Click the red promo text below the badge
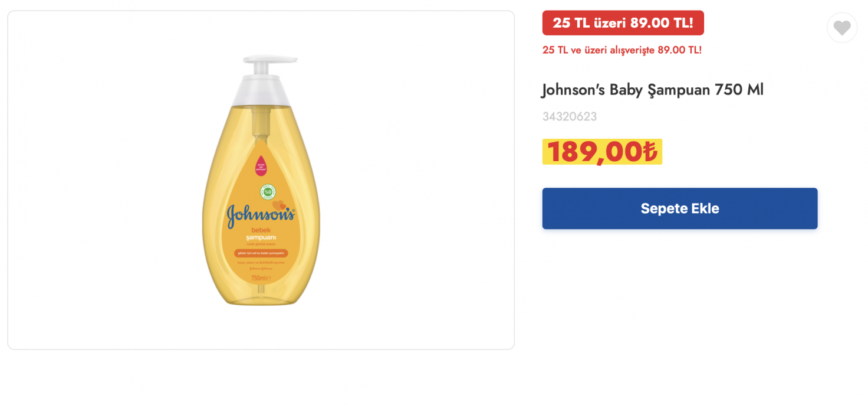 click(622, 50)
